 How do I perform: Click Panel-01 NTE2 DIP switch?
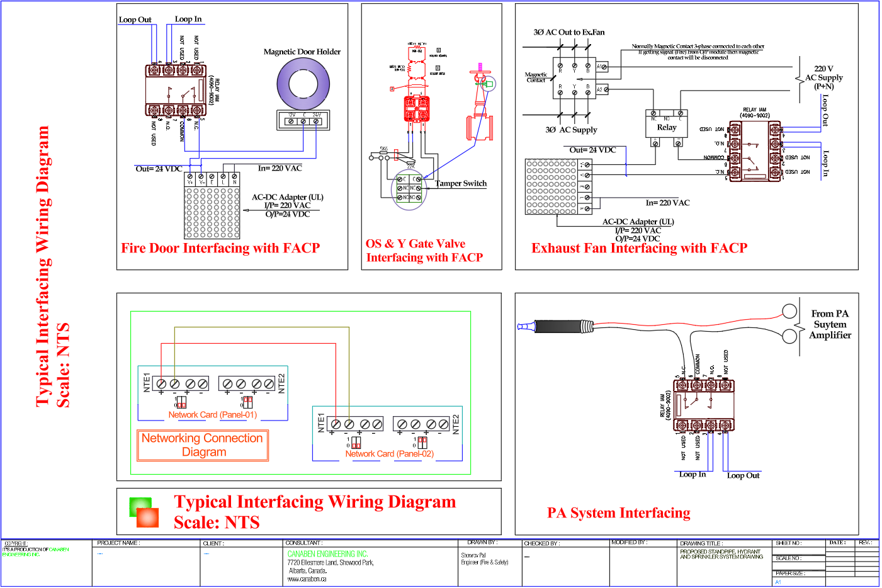click(x=247, y=402)
